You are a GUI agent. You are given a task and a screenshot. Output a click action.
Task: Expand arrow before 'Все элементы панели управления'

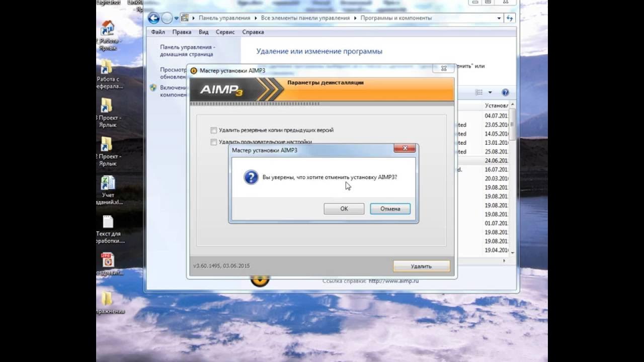(x=256, y=18)
